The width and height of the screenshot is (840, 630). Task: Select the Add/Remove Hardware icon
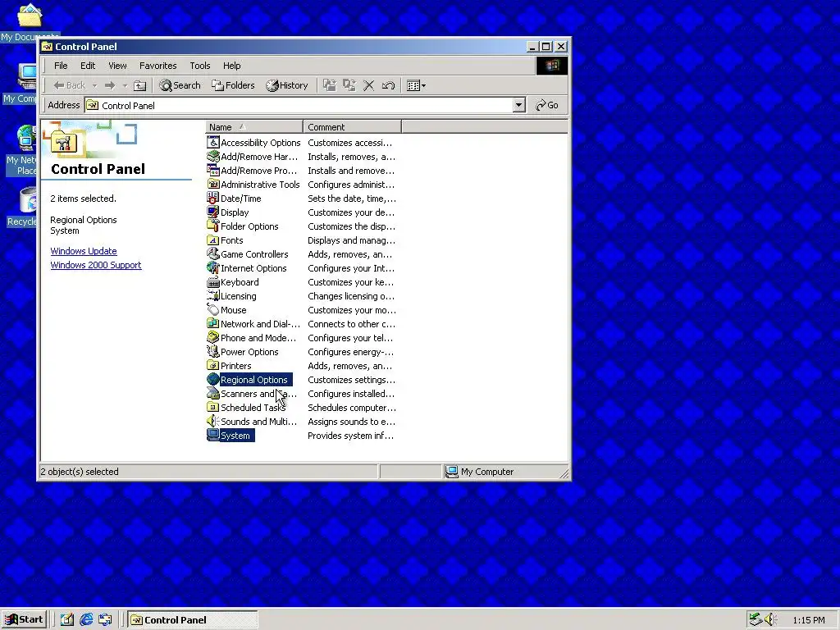coord(212,156)
